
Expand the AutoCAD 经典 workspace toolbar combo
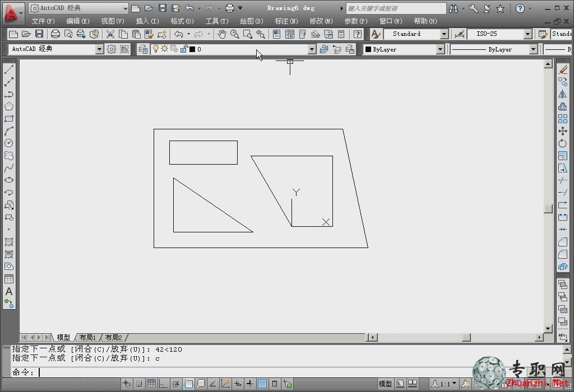tap(99, 49)
